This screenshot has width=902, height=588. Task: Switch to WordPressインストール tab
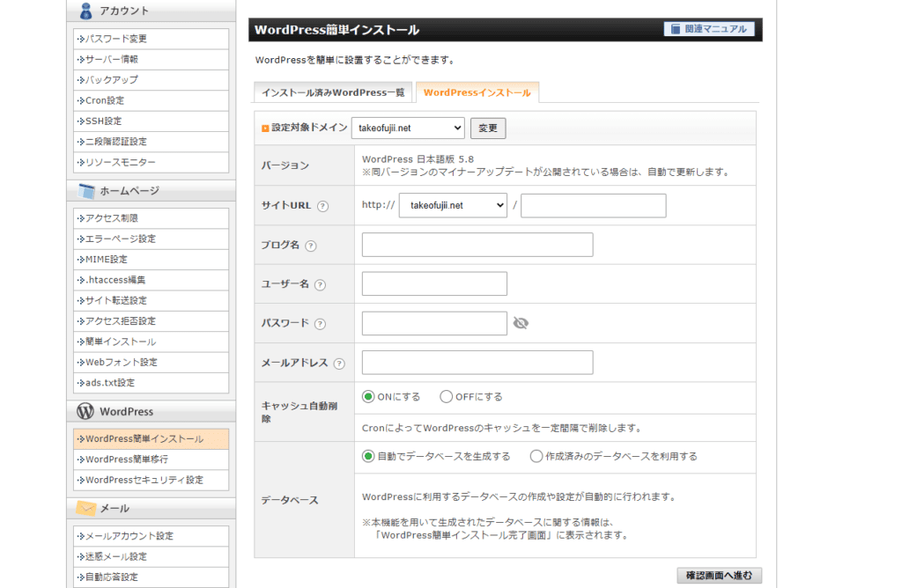[x=477, y=92]
